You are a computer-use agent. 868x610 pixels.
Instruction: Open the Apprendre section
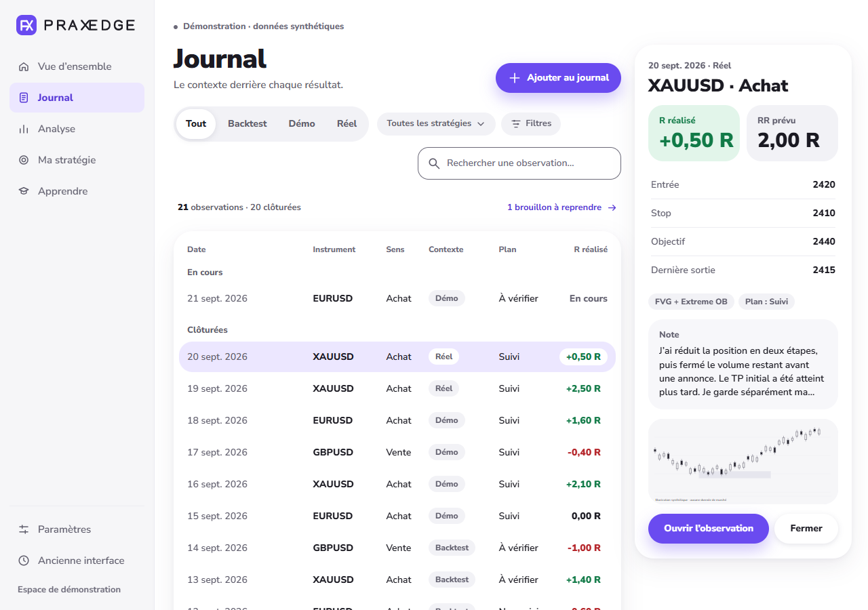77,191
